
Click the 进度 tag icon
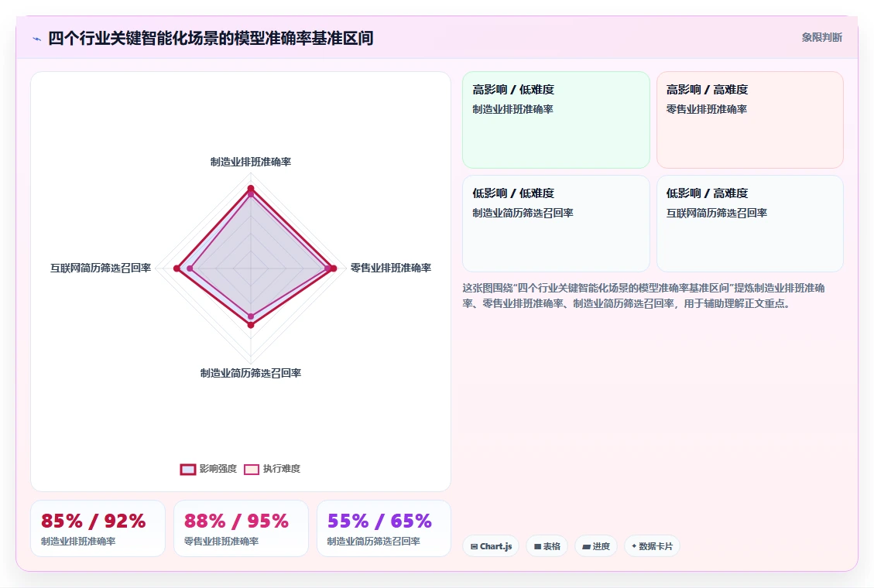[x=586, y=547]
